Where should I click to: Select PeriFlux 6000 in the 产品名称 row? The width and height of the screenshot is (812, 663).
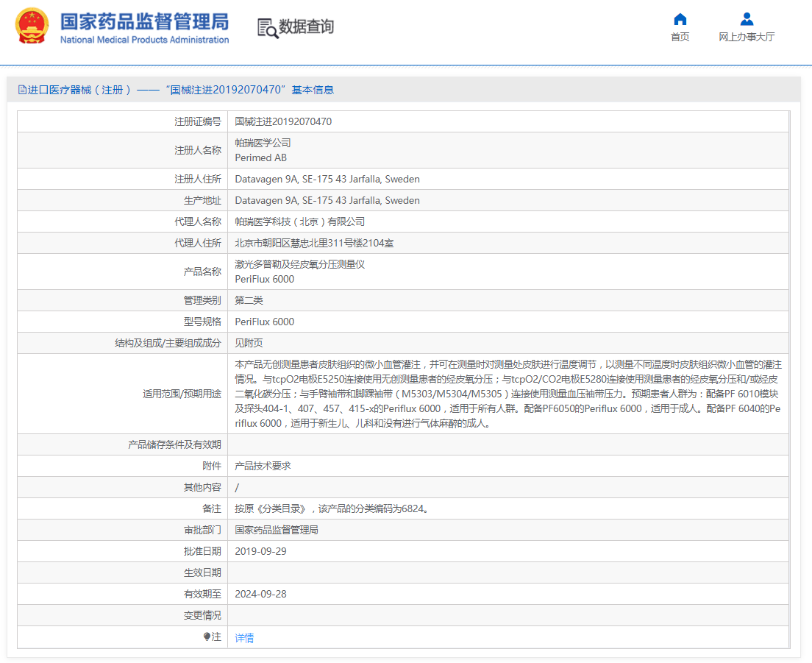click(x=265, y=279)
